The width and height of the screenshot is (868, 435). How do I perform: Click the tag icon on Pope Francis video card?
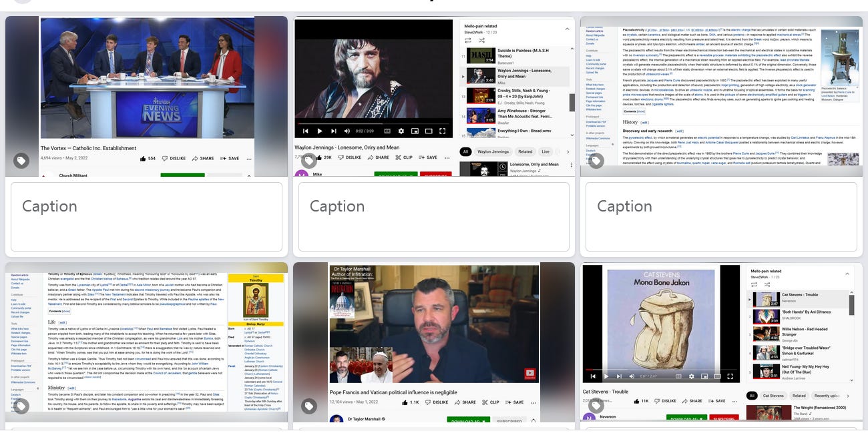point(308,406)
